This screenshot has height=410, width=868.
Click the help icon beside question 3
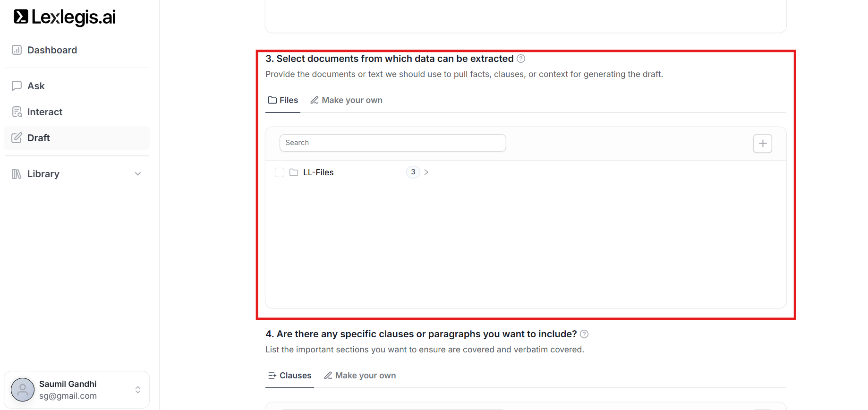521,59
